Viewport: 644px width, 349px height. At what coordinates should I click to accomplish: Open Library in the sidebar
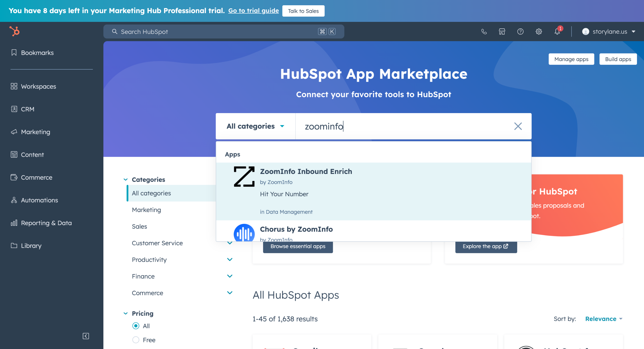pyautogui.click(x=31, y=245)
